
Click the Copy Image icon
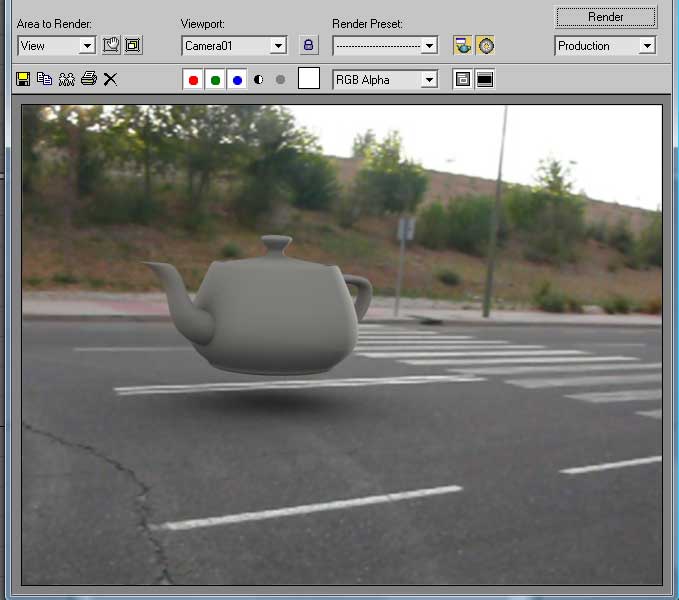(45, 79)
